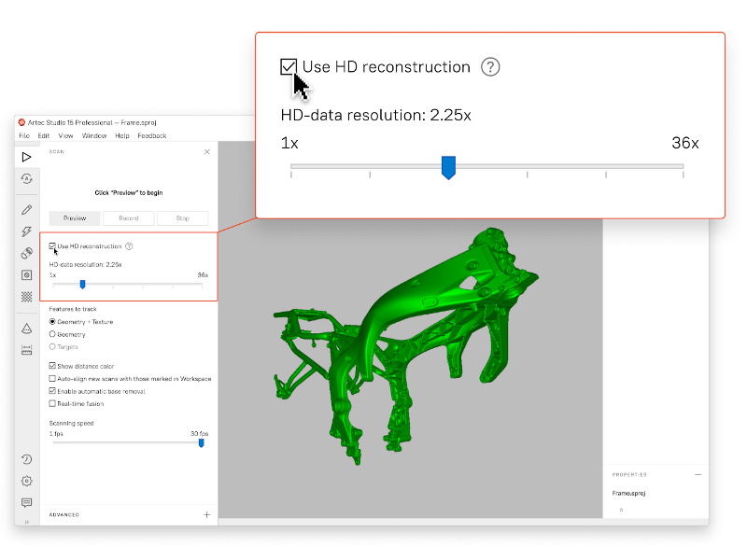Click help icon beside HD reconstruction in callout
Screen dimensions: 747x560
coord(490,67)
